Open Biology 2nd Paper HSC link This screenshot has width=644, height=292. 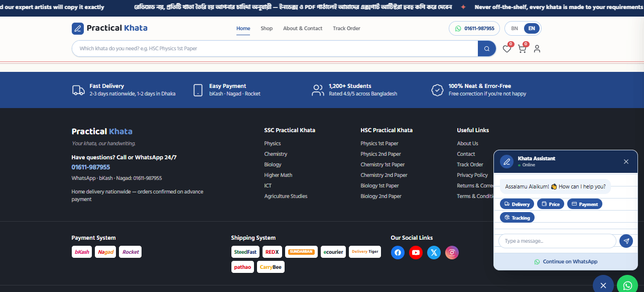point(381,197)
